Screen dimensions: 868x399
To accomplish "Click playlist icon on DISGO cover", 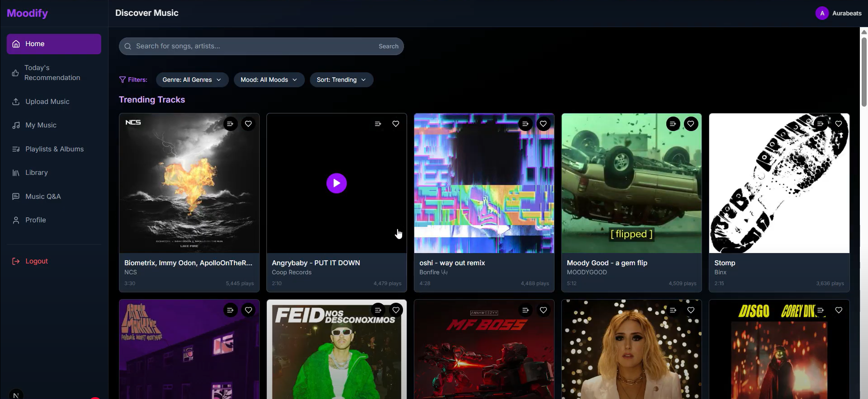I will pos(821,310).
